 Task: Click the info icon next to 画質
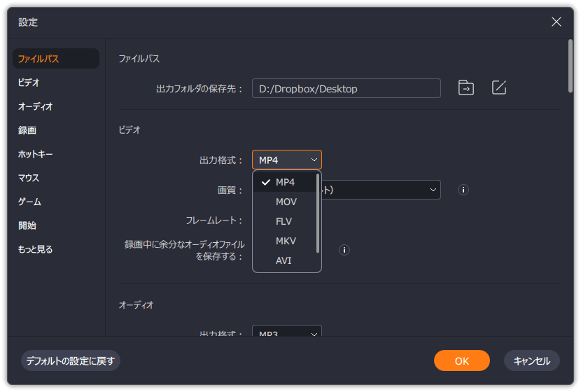point(463,190)
